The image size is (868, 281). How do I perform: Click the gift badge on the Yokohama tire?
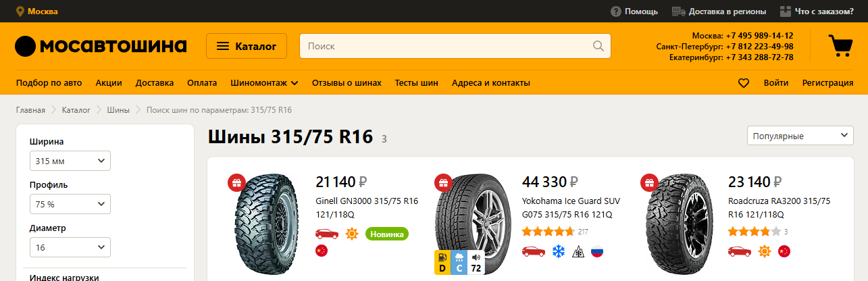coord(442,182)
